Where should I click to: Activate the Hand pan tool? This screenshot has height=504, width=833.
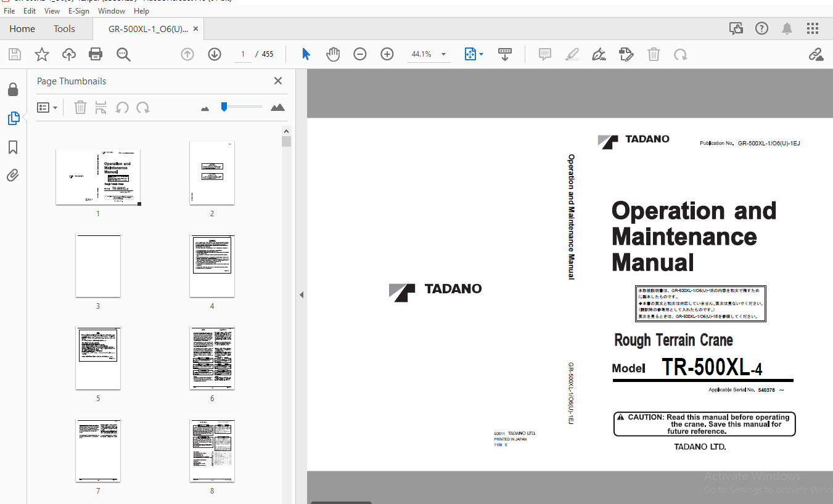click(333, 54)
